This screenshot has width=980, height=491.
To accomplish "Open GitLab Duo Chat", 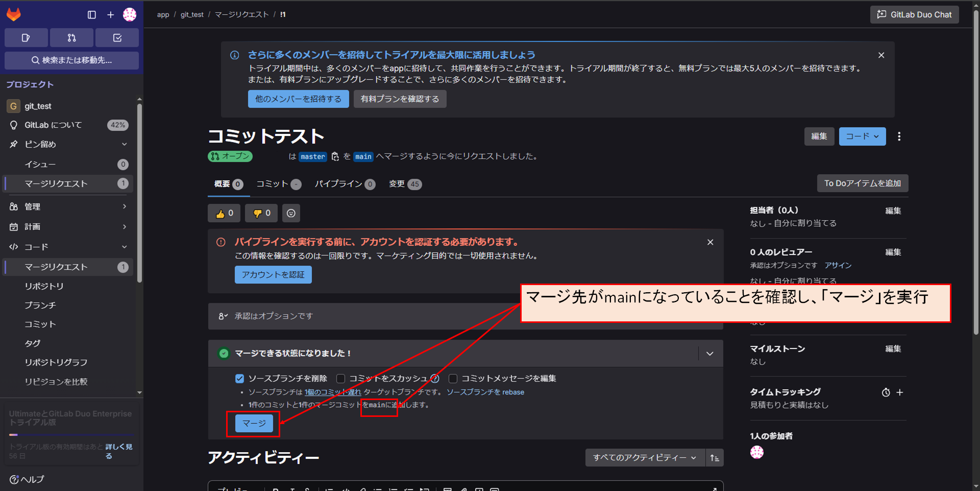I will pyautogui.click(x=914, y=15).
